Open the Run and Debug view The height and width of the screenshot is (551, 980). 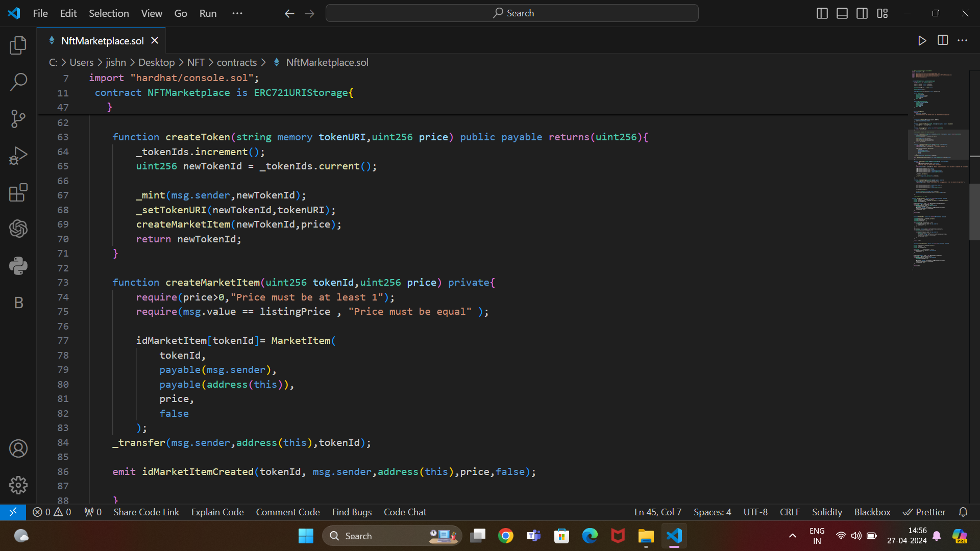[x=18, y=156]
